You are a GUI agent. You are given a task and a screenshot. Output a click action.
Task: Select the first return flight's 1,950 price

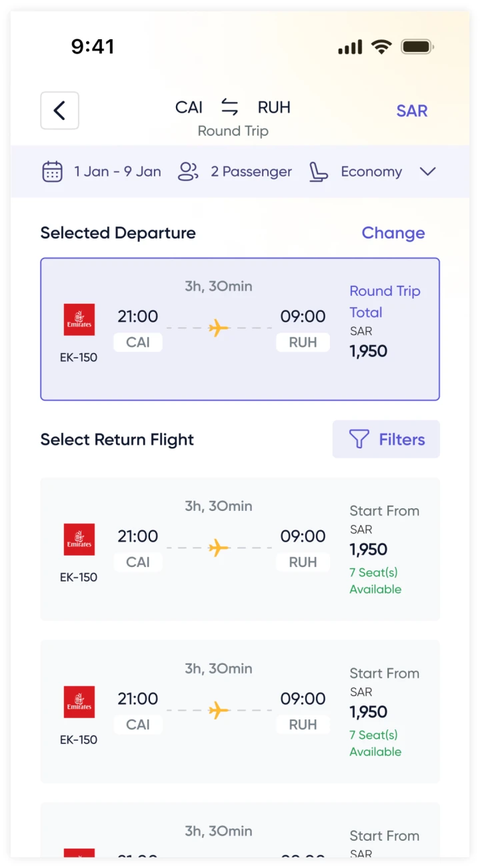click(368, 550)
